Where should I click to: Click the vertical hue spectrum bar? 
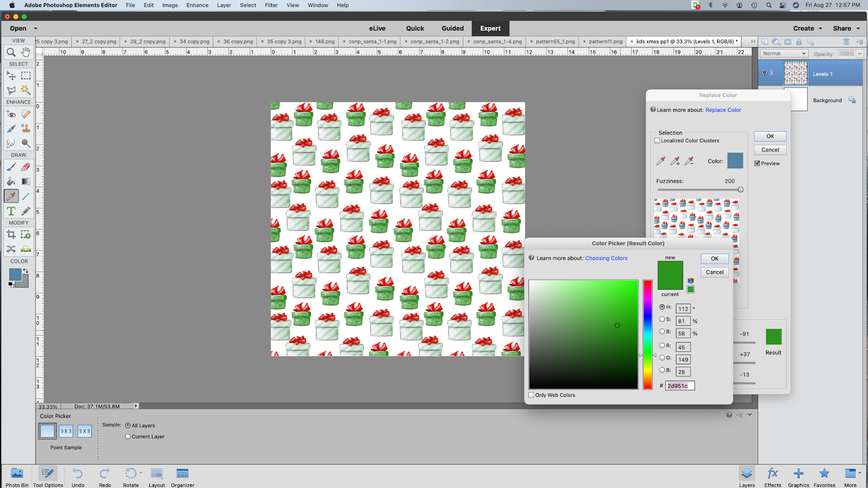click(x=648, y=335)
